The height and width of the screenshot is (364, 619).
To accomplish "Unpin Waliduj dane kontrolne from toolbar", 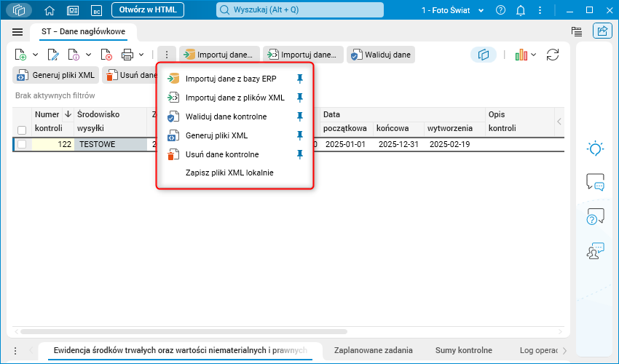I will [x=299, y=116].
